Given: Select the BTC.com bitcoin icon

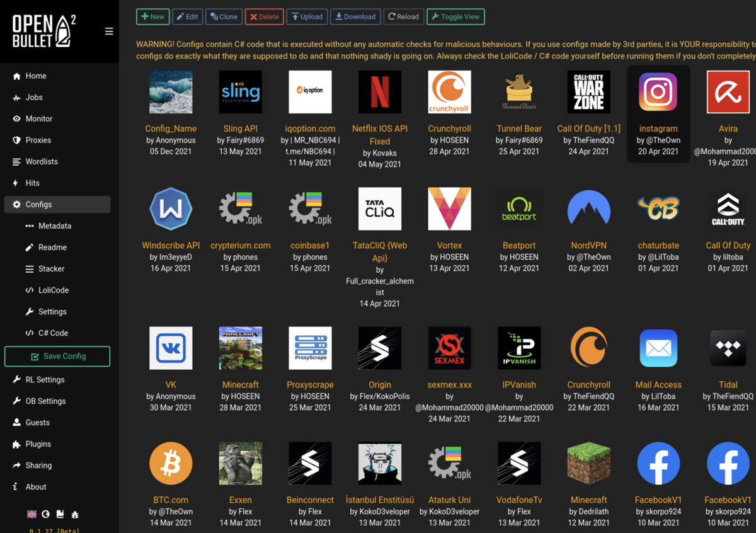Looking at the screenshot, I should click(171, 463).
